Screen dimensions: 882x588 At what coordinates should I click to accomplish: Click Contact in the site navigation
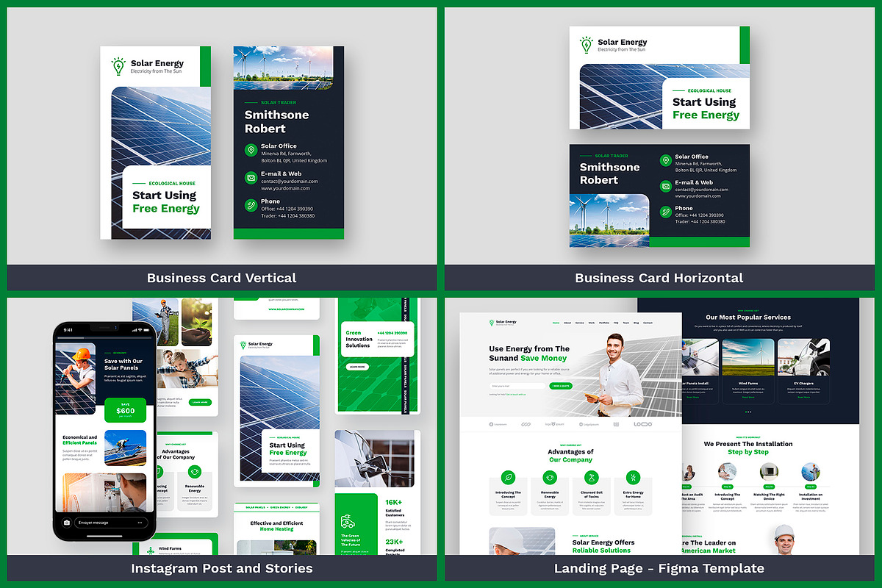click(648, 322)
